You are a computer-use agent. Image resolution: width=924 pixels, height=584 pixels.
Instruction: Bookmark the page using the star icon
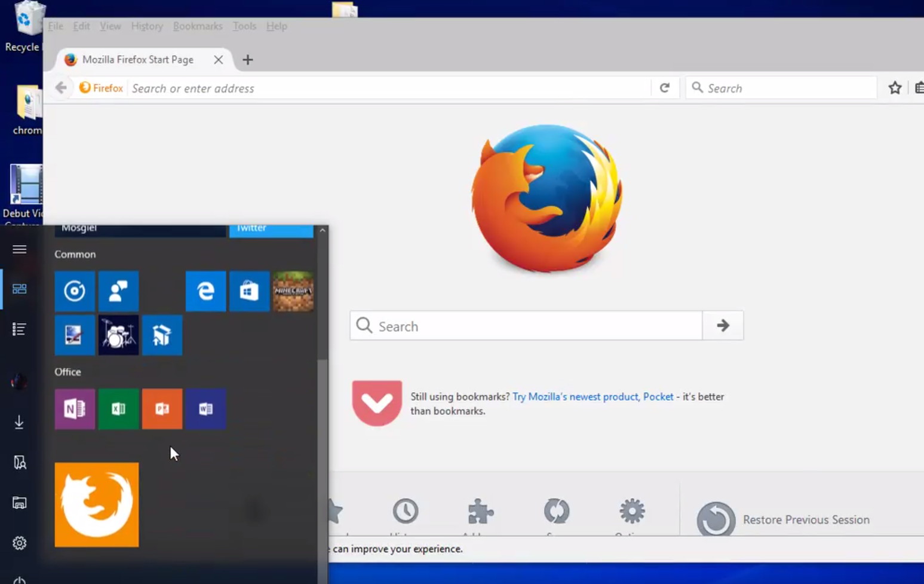coord(895,87)
